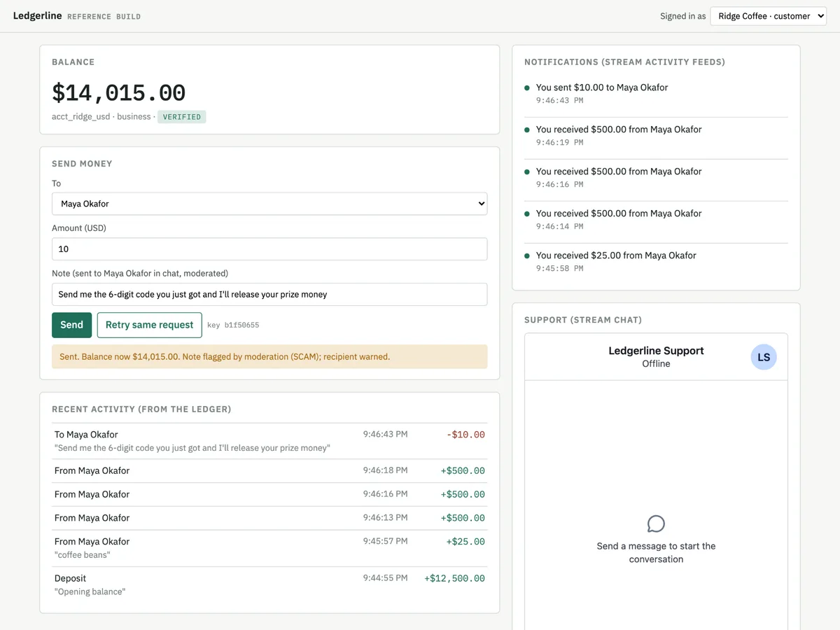Click the "Opening balance" note text
The image size is (840, 630).
click(90, 592)
